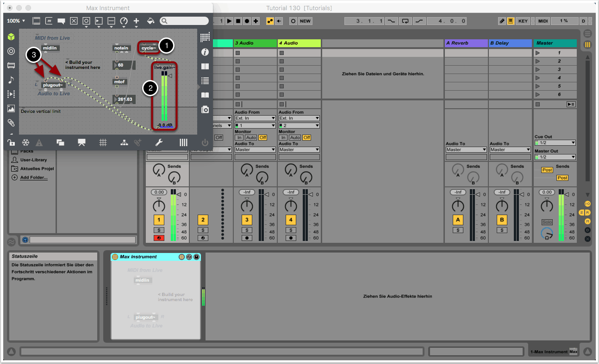The image size is (599, 364).
Task: Turn off the track 3 Monitor Off button
Action: [x=262, y=138]
